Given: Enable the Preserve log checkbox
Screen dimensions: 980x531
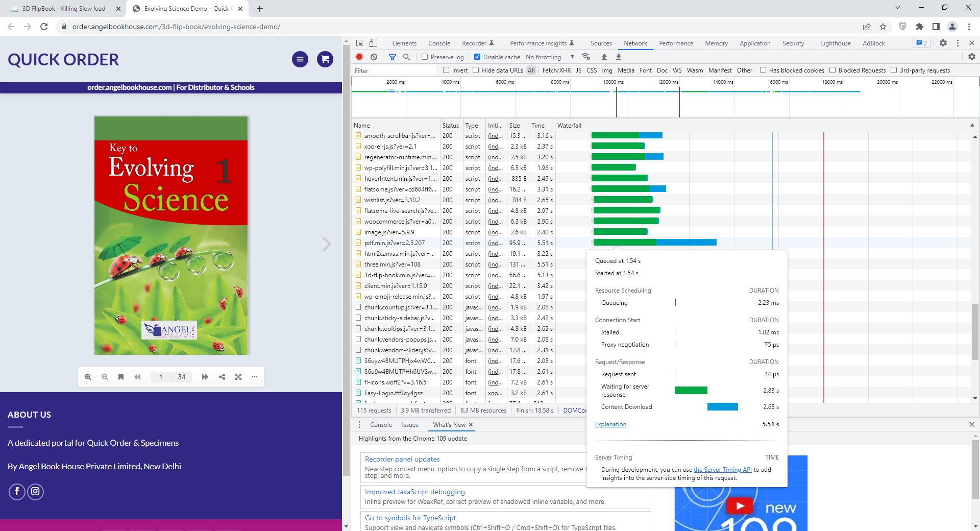Looking at the screenshot, I should pyautogui.click(x=425, y=57).
